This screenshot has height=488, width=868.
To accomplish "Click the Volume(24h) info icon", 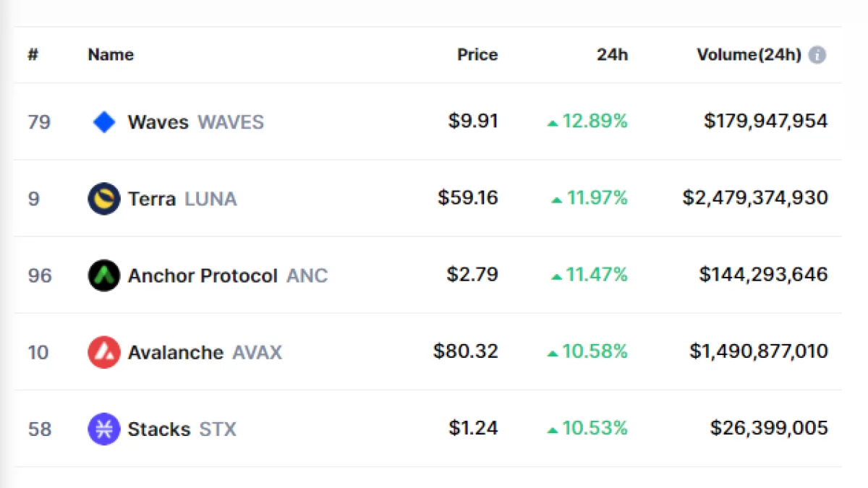I will (x=817, y=55).
